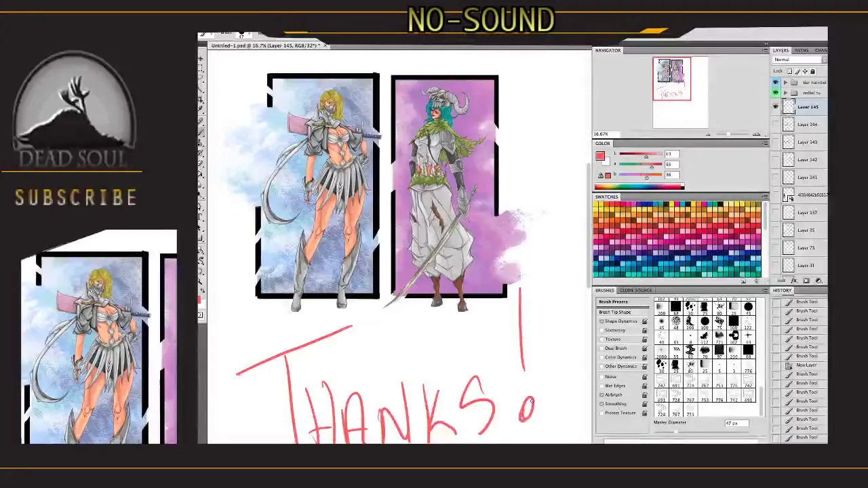Click the Lock all icon
This screenshot has width=868, height=488.
click(812, 71)
